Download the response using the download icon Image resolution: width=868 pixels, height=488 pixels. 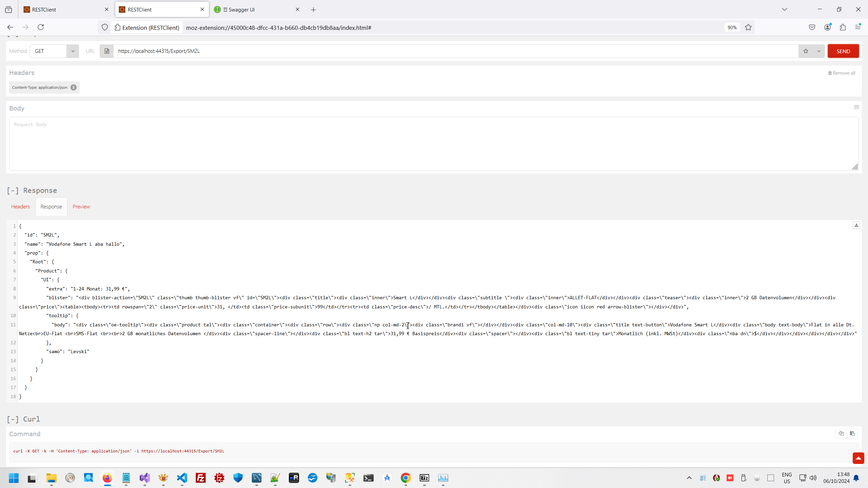[x=856, y=225]
